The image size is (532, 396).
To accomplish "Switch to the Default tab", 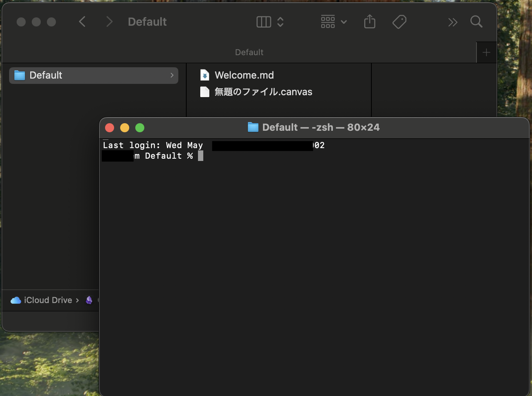I will point(249,52).
